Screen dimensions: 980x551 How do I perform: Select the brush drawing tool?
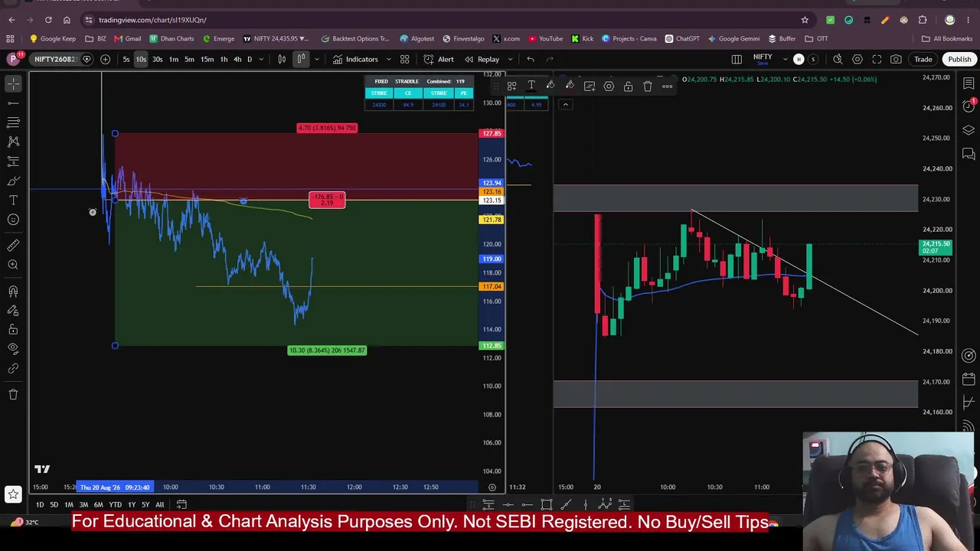coord(13,181)
